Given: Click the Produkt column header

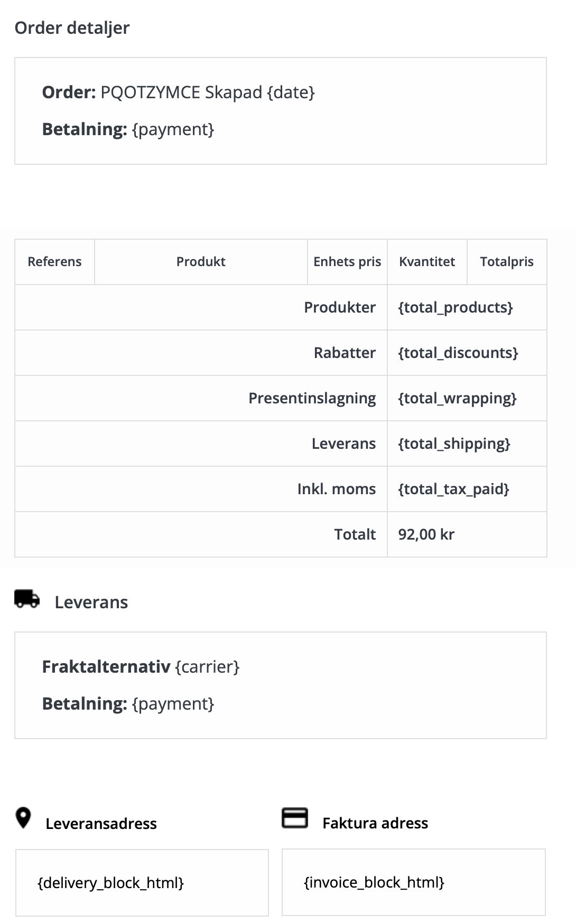Looking at the screenshot, I should 201,262.
